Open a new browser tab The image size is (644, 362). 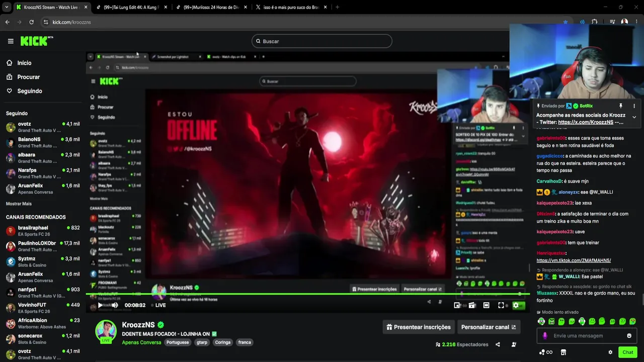coord(337,7)
